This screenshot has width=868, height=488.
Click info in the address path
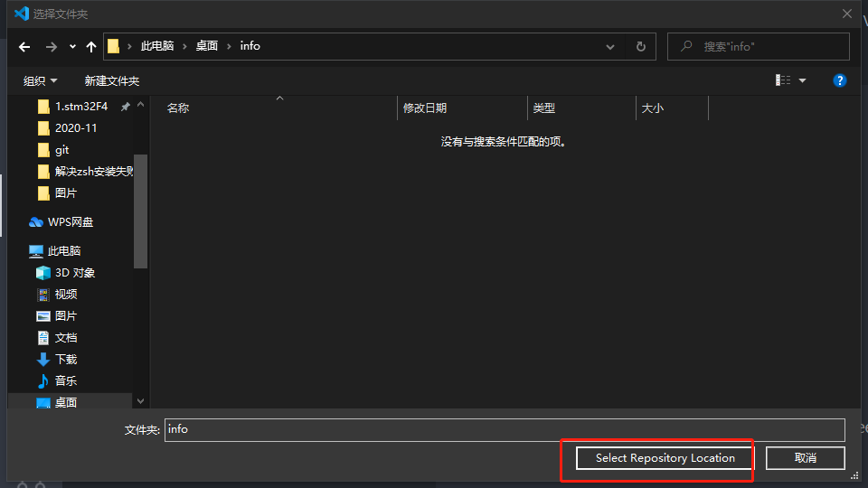pos(250,46)
